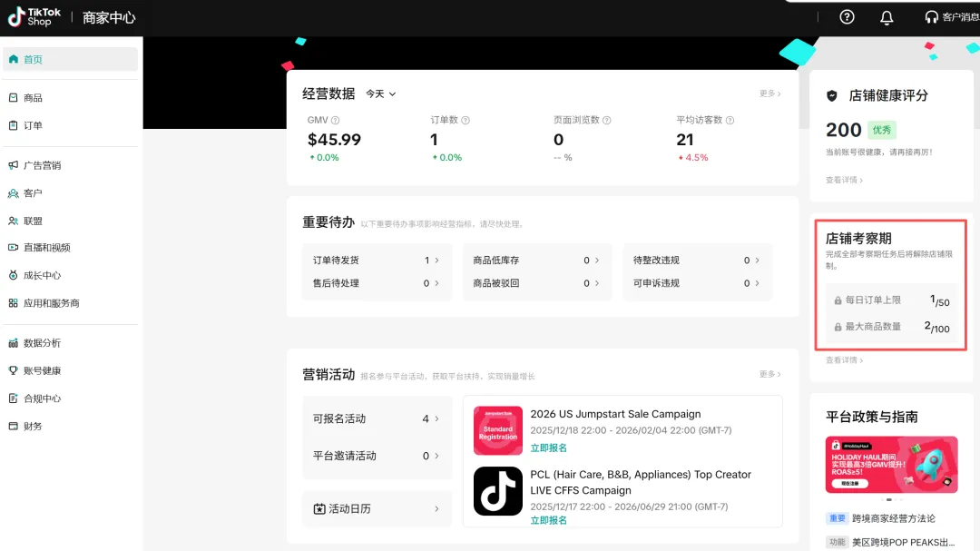Image resolution: width=980 pixels, height=551 pixels.
Task: Click the shield icon beside 店铺健康评分
Action: [x=832, y=96]
